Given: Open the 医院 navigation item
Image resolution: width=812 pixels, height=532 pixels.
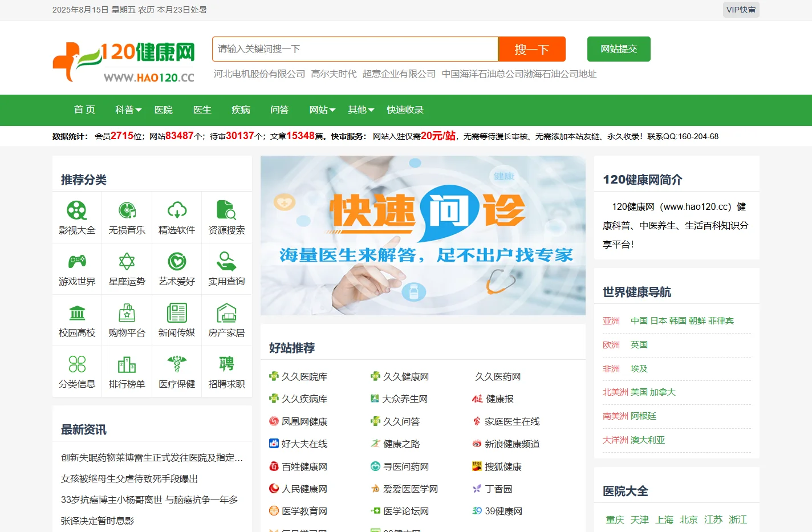Looking at the screenshot, I should (x=164, y=110).
